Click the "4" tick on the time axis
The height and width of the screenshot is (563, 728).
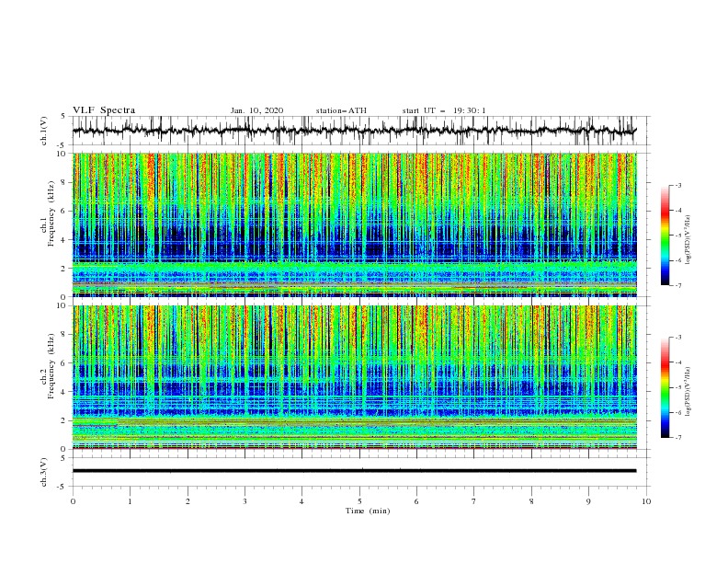pos(301,501)
